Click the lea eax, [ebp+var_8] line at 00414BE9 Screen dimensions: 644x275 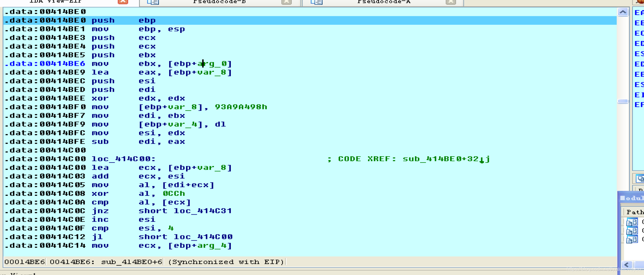point(310,72)
